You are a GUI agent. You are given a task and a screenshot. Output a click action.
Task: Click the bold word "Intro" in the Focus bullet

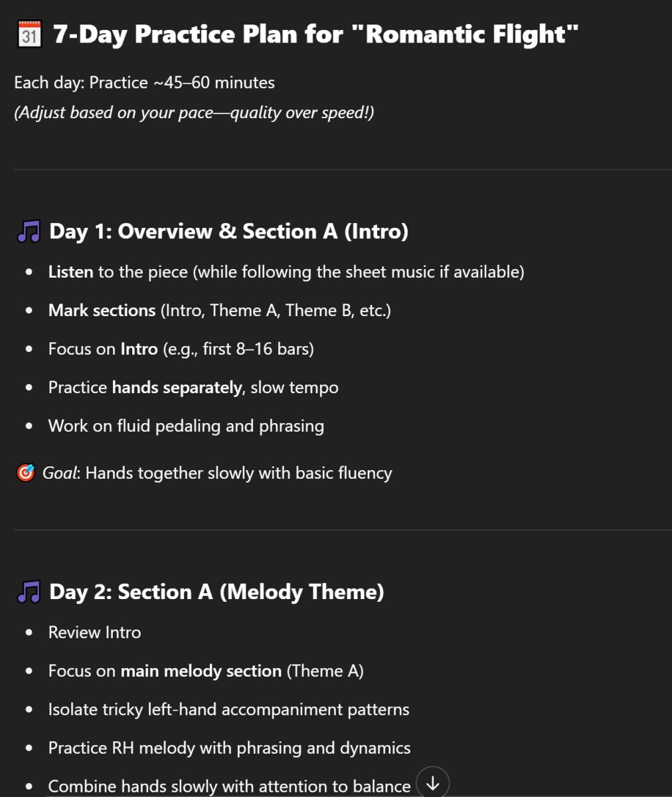click(x=139, y=349)
